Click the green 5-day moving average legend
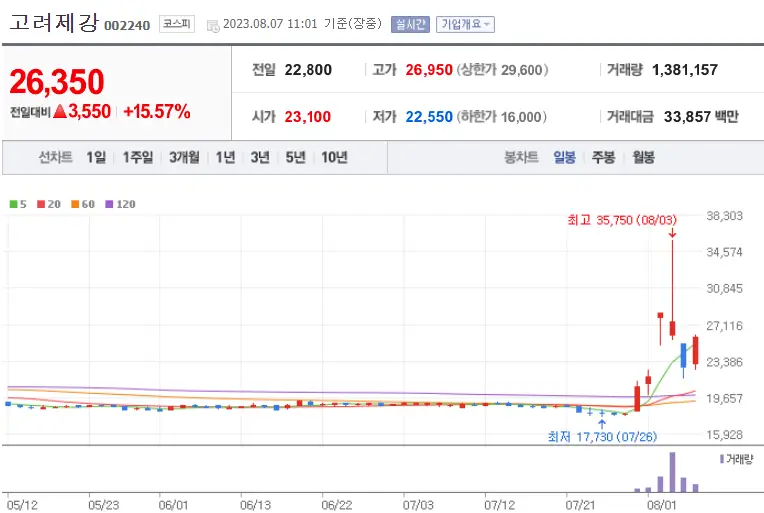This screenshot has height=513, width=764. pyautogui.click(x=18, y=204)
